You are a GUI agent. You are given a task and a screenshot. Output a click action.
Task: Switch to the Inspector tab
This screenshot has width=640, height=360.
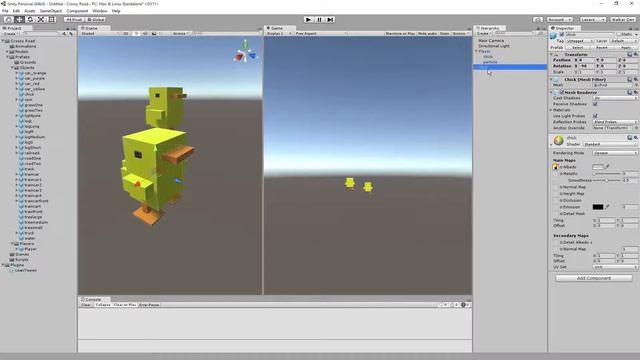(564, 28)
